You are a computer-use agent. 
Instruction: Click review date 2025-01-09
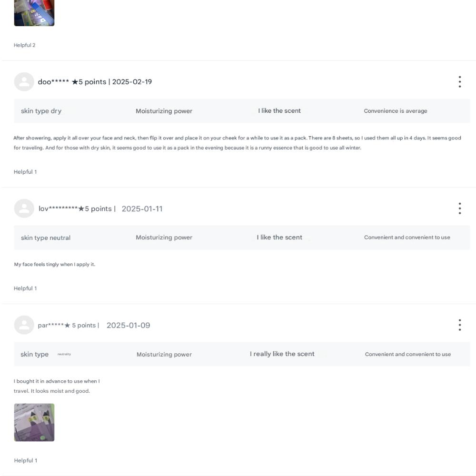click(x=128, y=325)
